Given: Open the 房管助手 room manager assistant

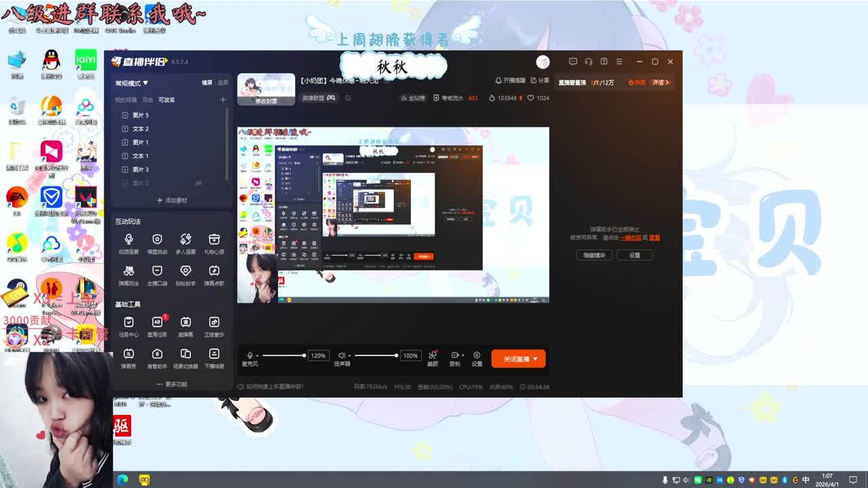Looking at the screenshot, I should (157, 357).
